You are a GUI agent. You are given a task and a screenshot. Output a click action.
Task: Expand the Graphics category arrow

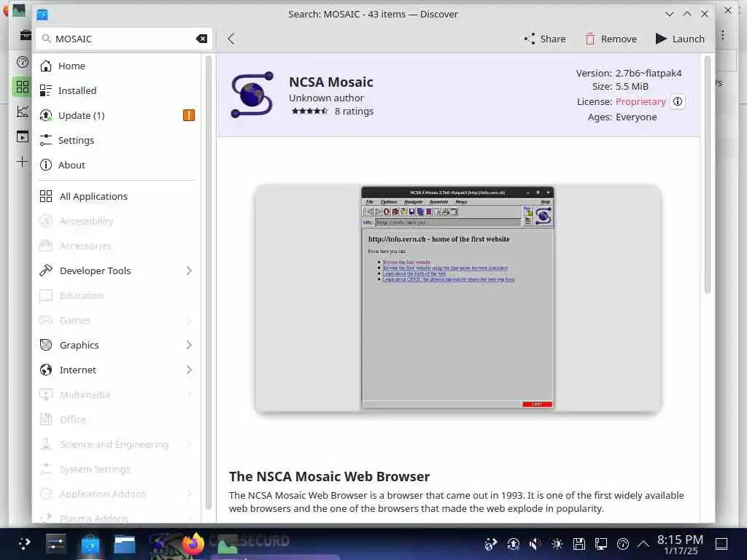(x=189, y=345)
